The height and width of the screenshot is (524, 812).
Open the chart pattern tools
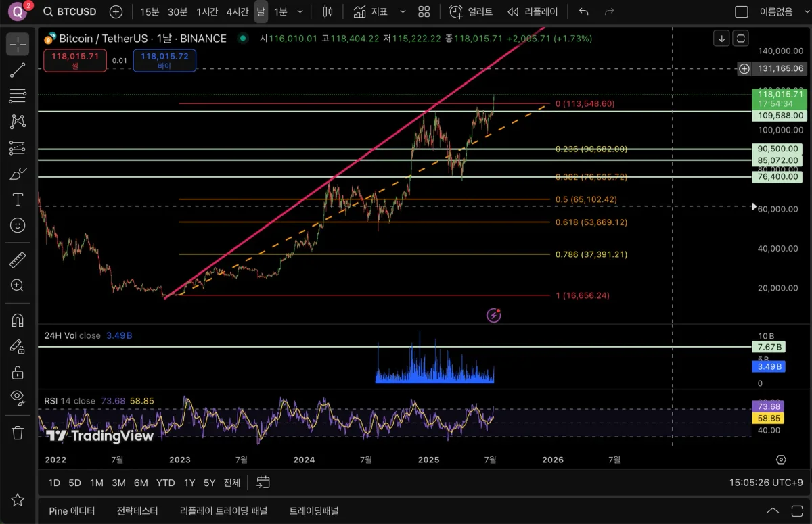[x=18, y=122]
